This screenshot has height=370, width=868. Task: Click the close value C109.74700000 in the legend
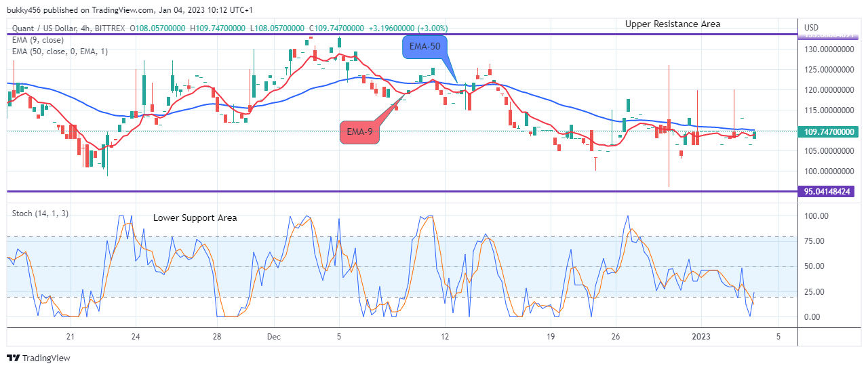336,28
